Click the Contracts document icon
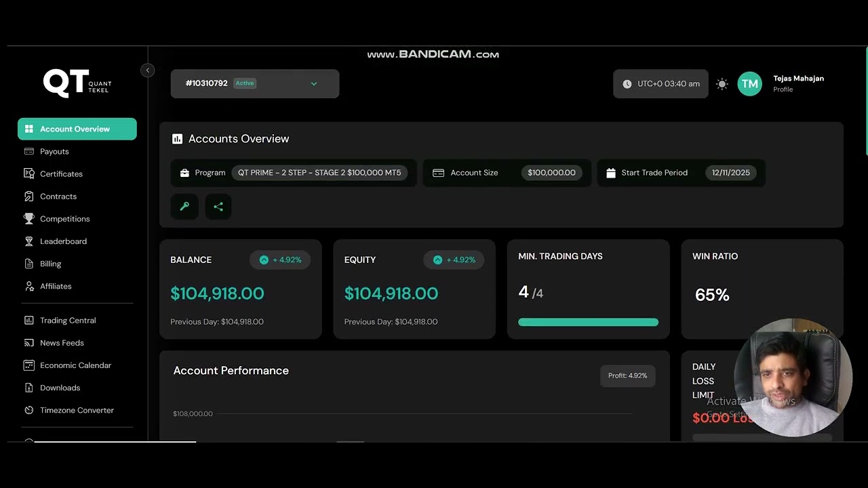This screenshot has height=488, width=868. 29,197
